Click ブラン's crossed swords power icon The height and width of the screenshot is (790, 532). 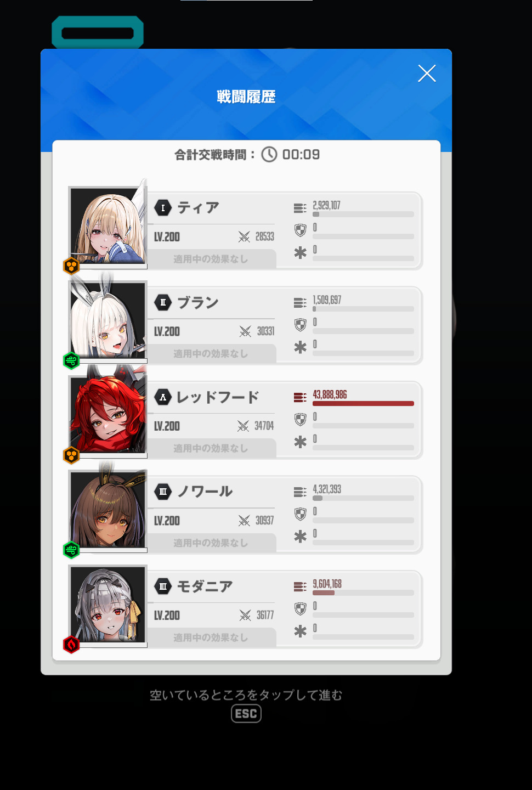click(x=245, y=331)
